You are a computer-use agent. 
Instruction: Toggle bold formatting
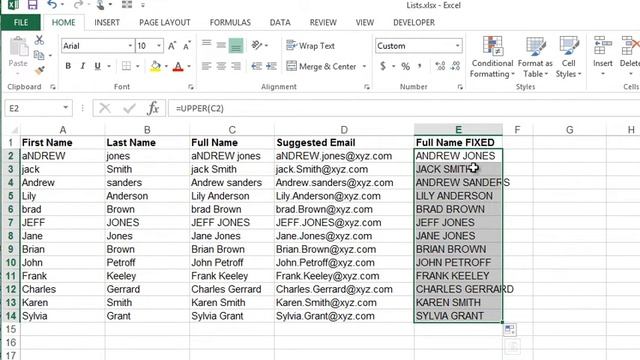68,66
